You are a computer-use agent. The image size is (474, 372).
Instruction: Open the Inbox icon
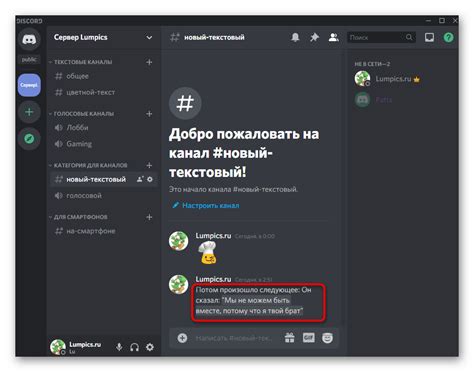point(429,37)
